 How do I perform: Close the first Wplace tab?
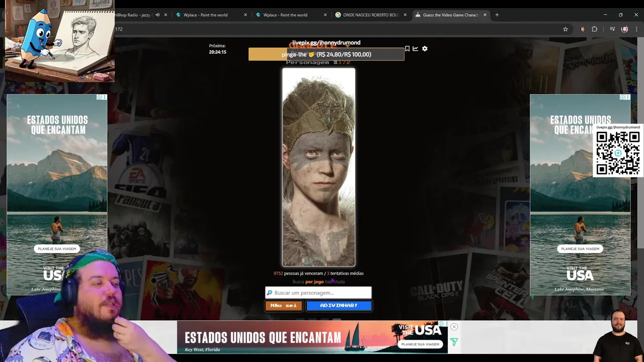coord(246,15)
